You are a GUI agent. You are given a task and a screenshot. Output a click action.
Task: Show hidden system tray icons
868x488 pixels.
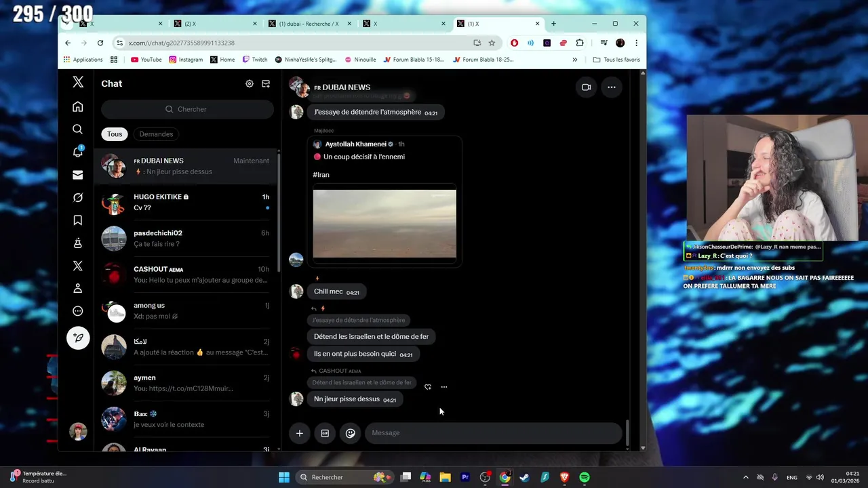745,477
